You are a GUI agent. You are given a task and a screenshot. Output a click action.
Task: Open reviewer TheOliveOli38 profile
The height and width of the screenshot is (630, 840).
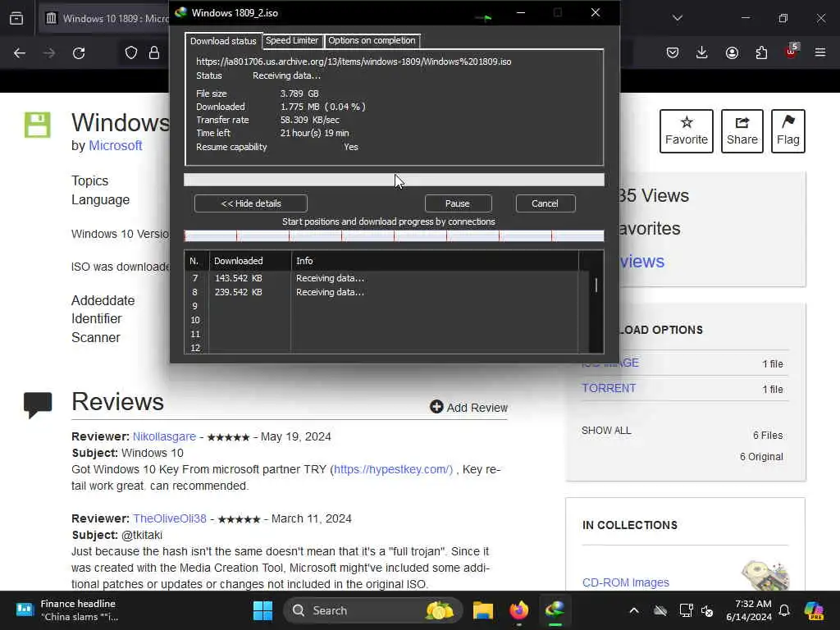point(169,518)
